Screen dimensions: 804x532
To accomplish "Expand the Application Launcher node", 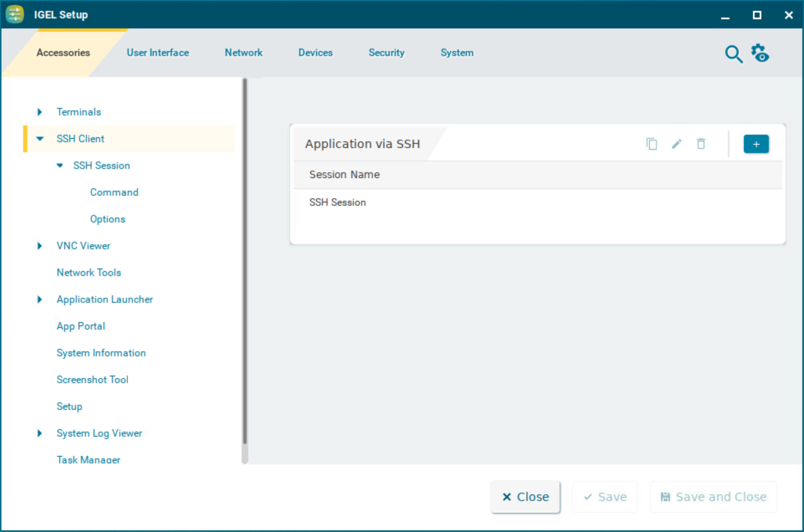I will tap(39, 299).
